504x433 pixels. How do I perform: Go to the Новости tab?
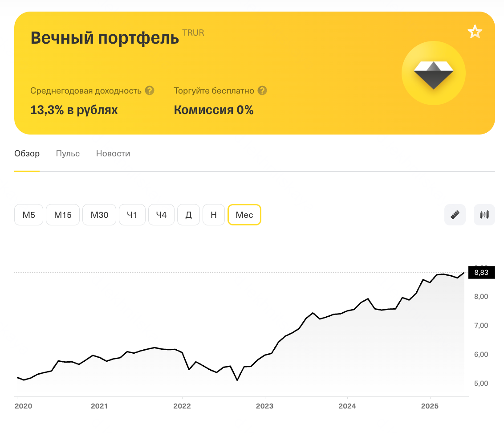(113, 154)
